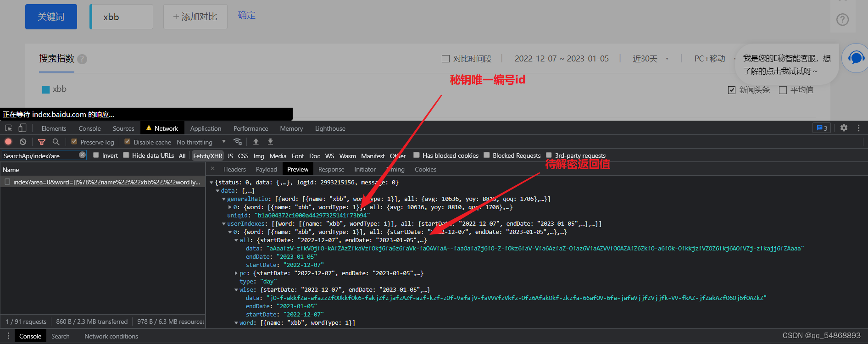Click the help question mark next to 搜索指数
868x344 pixels.
tap(82, 59)
